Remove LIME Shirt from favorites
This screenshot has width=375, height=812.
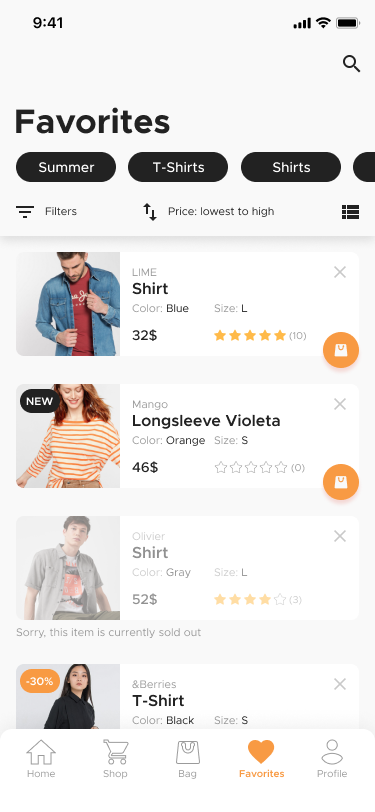[x=340, y=272]
